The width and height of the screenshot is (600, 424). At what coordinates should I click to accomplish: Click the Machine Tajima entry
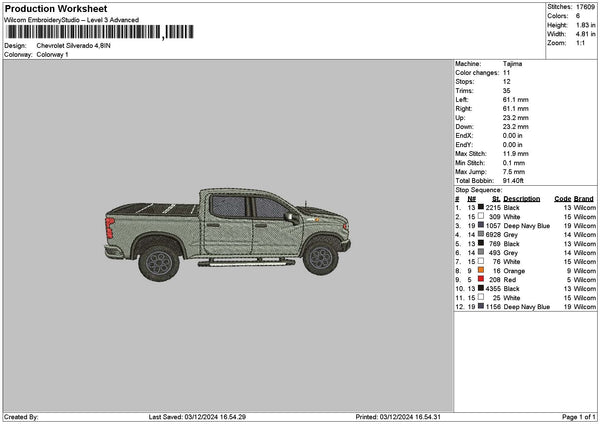511,65
